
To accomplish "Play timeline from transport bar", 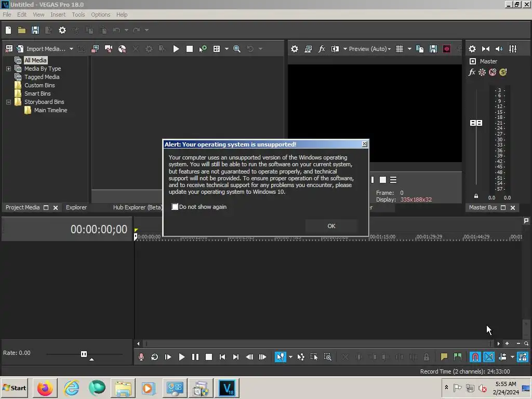I will (181, 357).
